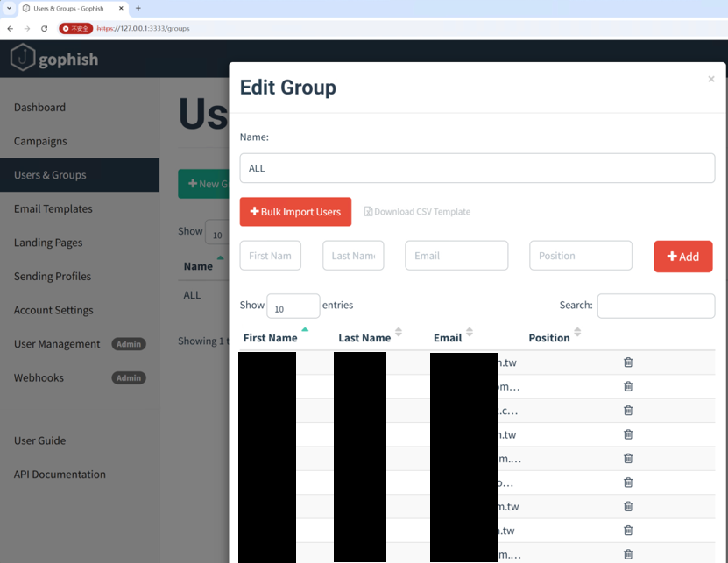This screenshot has height=563, width=728.
Task: Sort table by Email column
Action: pyautogui.click(x=453, y=337)
